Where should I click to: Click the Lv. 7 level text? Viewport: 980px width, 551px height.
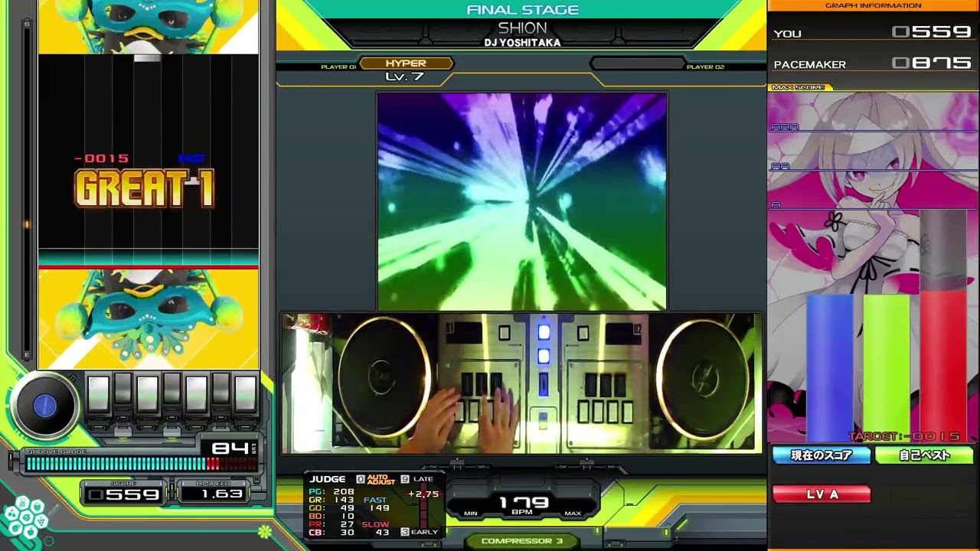tap(404, 77)
